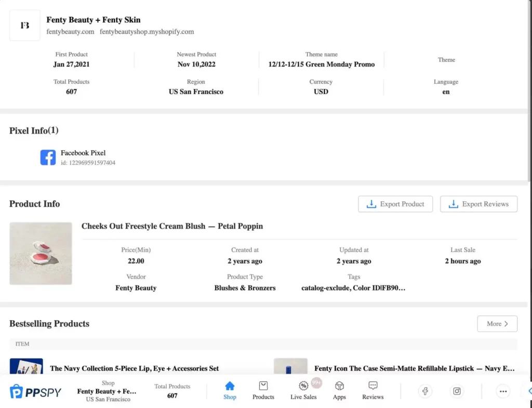
Task: Open the Cheeks Out Freestyle Cream Blush title
Action: click(x=172, y=226)
